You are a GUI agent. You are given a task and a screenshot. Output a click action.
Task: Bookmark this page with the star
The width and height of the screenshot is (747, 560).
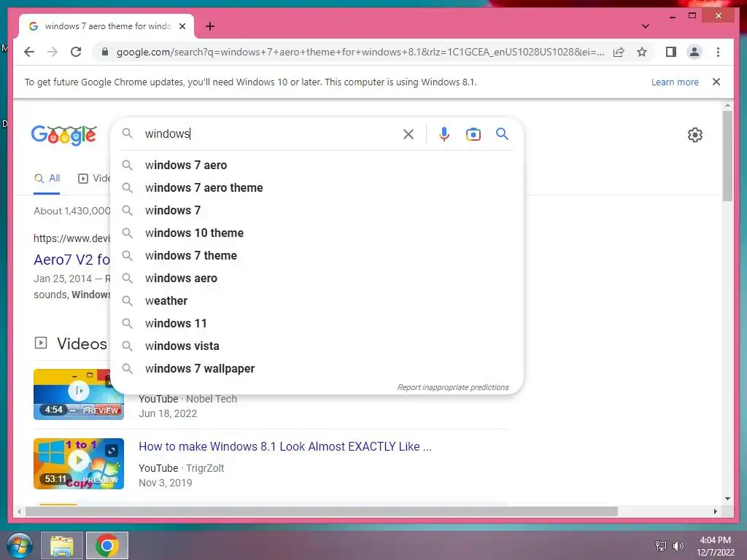[642, 52]
